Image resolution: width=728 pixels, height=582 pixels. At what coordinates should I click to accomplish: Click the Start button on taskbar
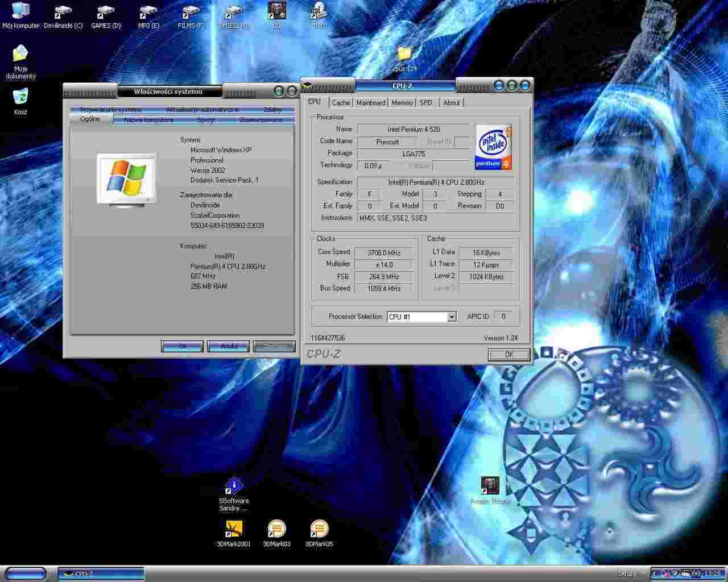click(x=26, y=573)
